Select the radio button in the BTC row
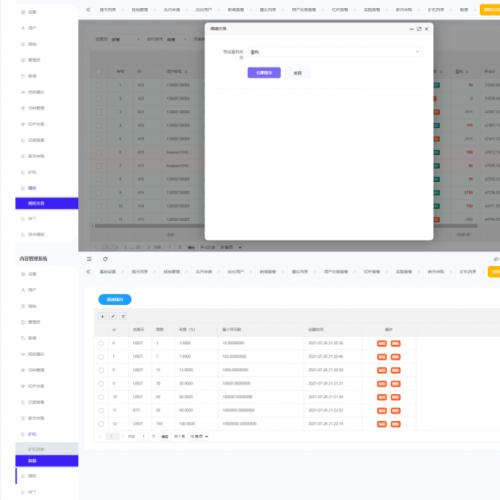 101,411
